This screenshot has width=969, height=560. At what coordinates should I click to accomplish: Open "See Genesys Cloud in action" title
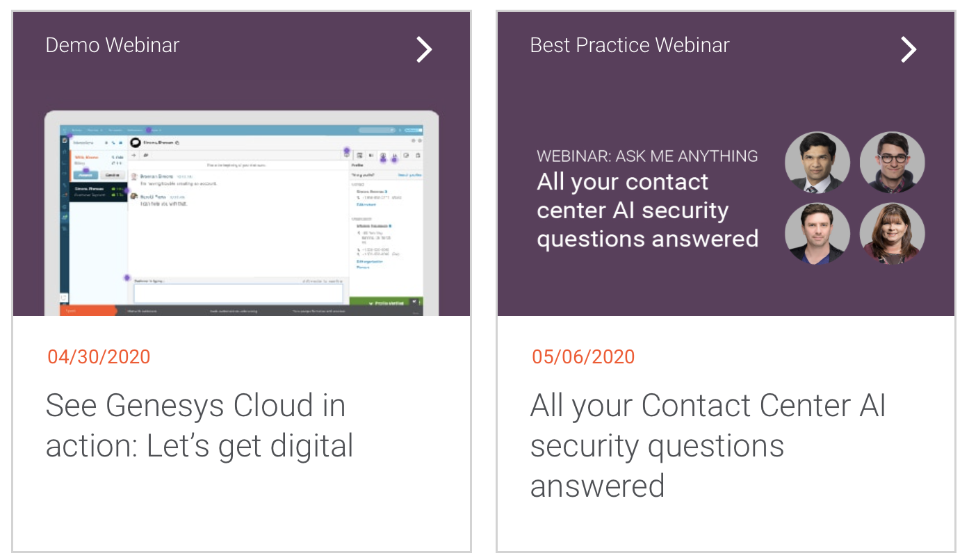(199, 425)
